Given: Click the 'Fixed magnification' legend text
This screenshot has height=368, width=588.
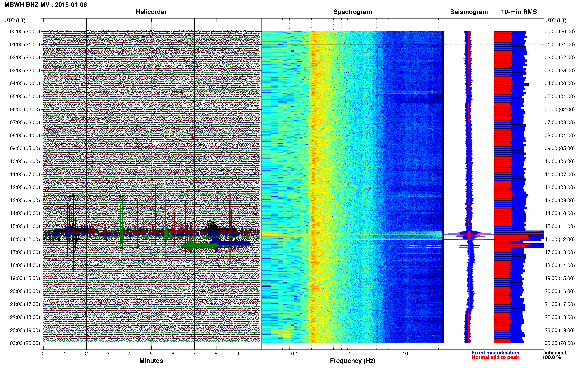Looking at the screenshot, I should pos(495,353).
